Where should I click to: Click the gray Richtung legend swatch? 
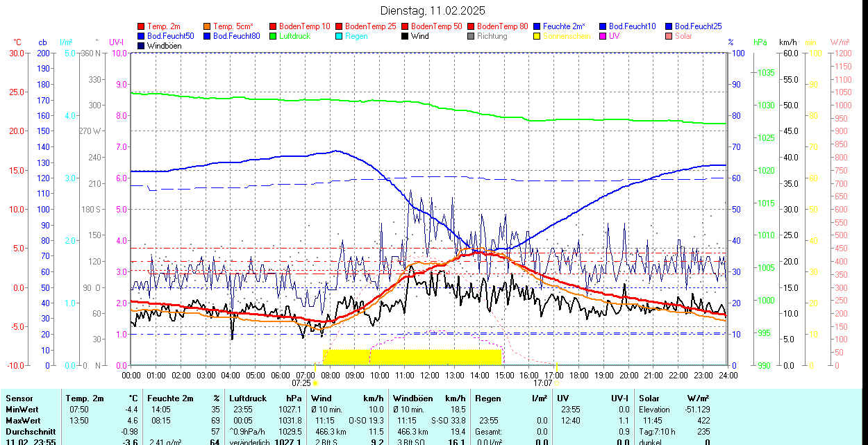[471, 36]
